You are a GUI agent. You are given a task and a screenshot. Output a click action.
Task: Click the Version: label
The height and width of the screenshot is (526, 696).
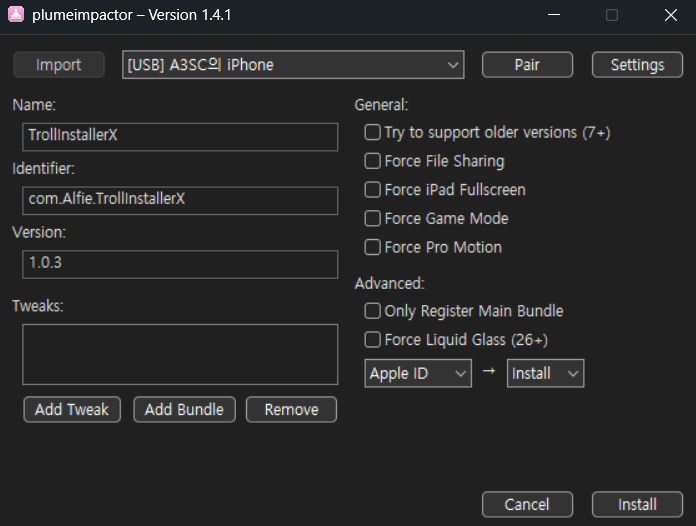[x=39, y=233]
